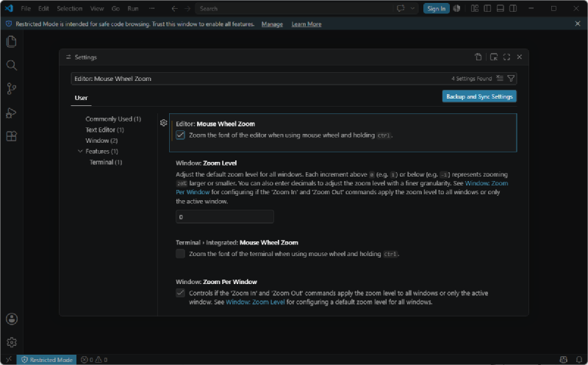
Task: Toggle the bottom panel icon
Action: [501, 8]
